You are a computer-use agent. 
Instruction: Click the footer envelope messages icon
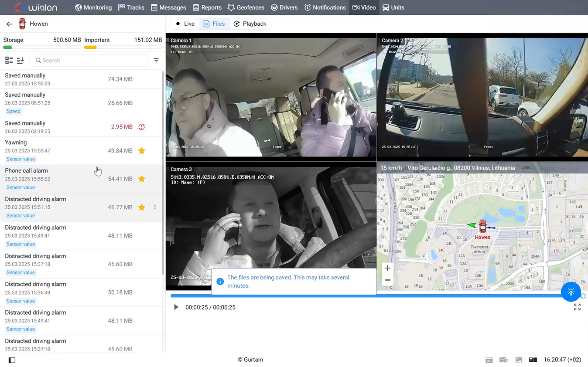(504, 360)
